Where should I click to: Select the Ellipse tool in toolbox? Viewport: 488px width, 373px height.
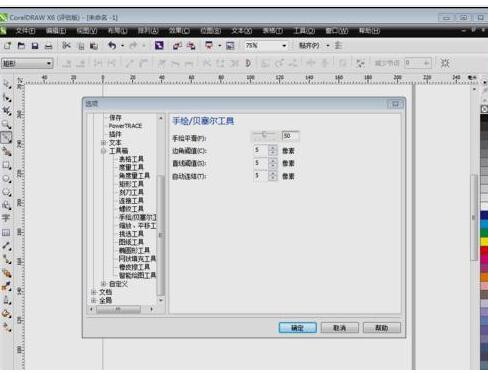pos(7,179)
